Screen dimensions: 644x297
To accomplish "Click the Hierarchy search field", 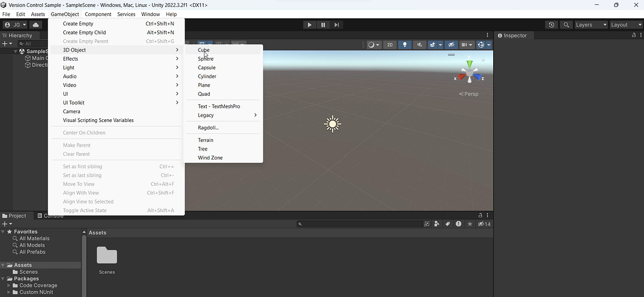I will click(33, 44).
